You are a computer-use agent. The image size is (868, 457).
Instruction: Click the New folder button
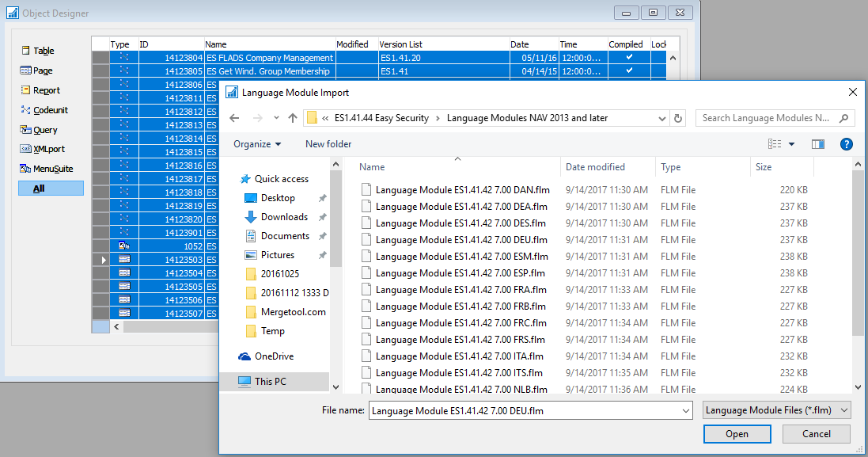(x=328, y=144)
